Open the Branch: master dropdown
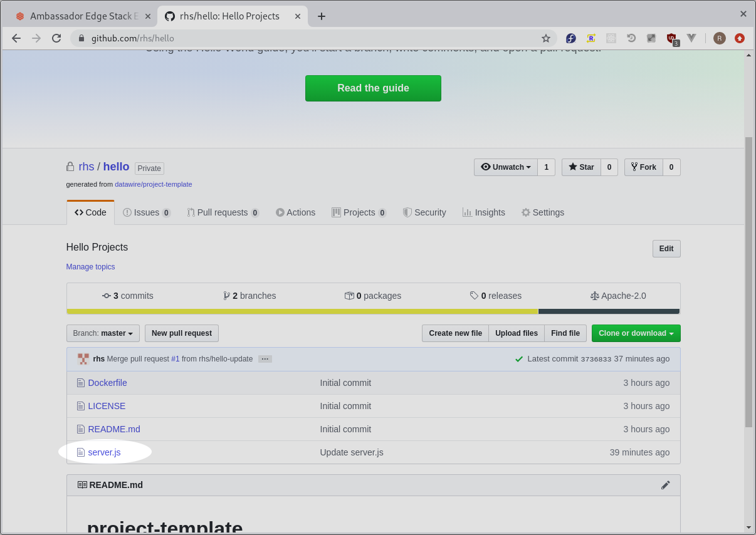This screenshot has width=756, height=535. pyautogui.click(x=103, y=333)
